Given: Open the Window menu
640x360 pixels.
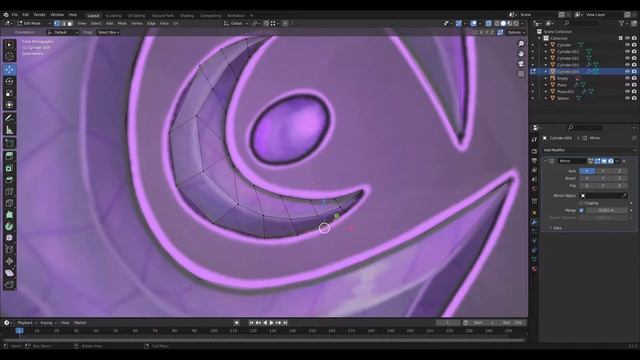Looking at the screenshot, I should (57, 15).
